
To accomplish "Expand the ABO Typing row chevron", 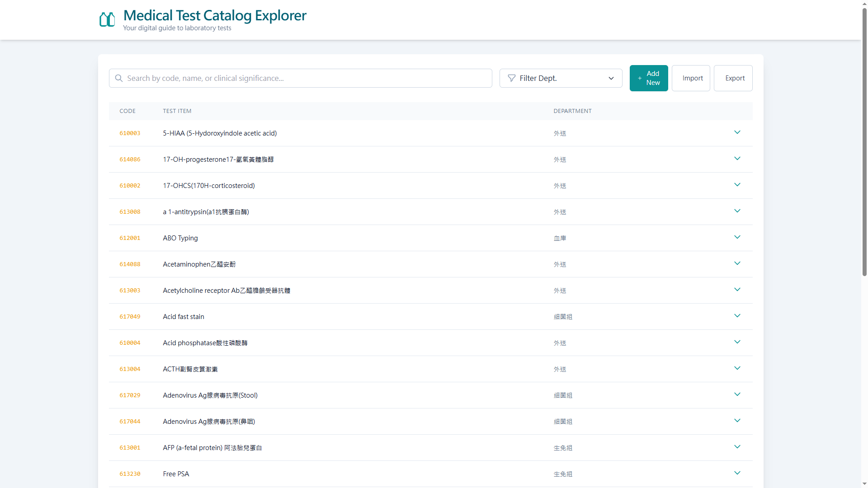I will [x=737, y=237].
